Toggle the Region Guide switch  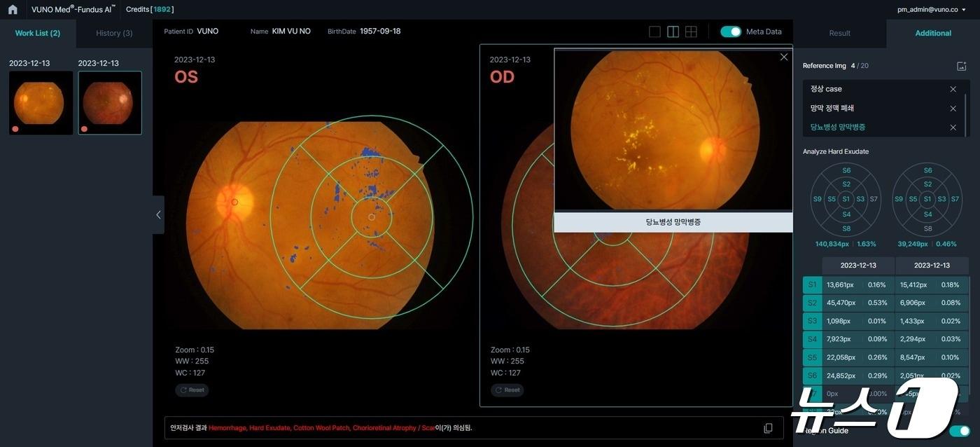(960, 430)
